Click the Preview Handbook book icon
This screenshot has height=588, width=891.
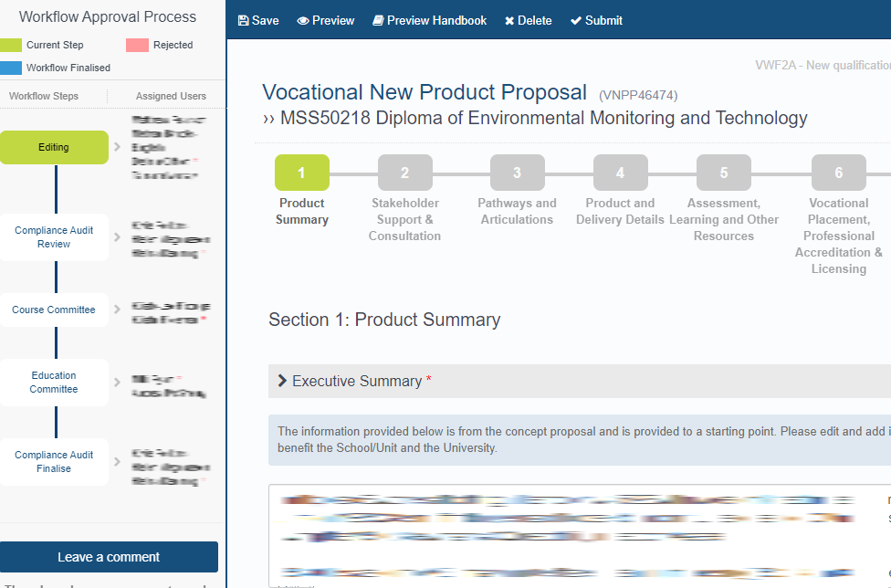[378, 21]
